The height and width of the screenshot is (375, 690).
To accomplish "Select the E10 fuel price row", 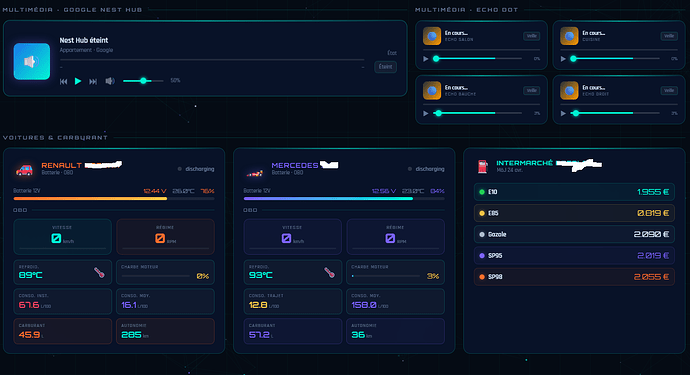I will [574, 192].
